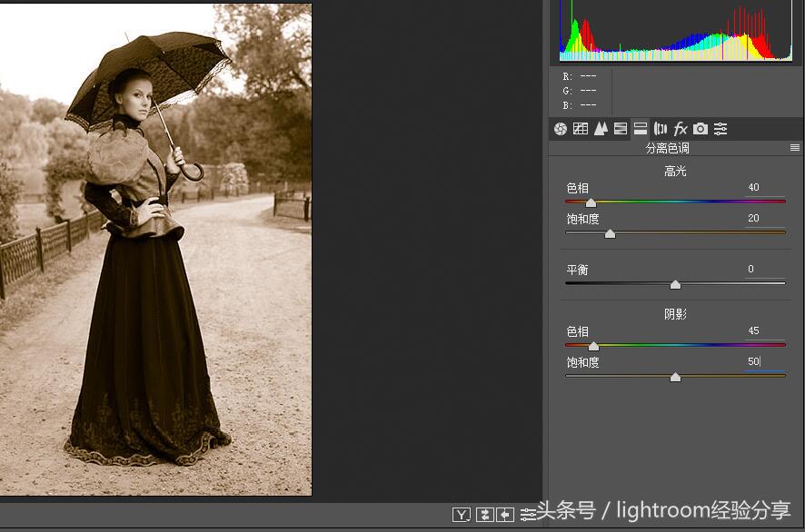805x532 pixels.
Task: Copy current settings to before
Action: tap(504, 515)
